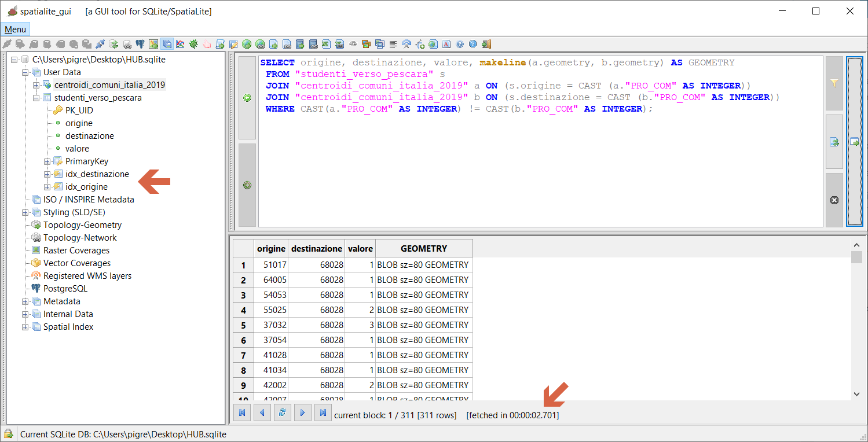The image size is (868, 442).
Task: Click the Execute SQL query button
Action: (x=854, y=141)
